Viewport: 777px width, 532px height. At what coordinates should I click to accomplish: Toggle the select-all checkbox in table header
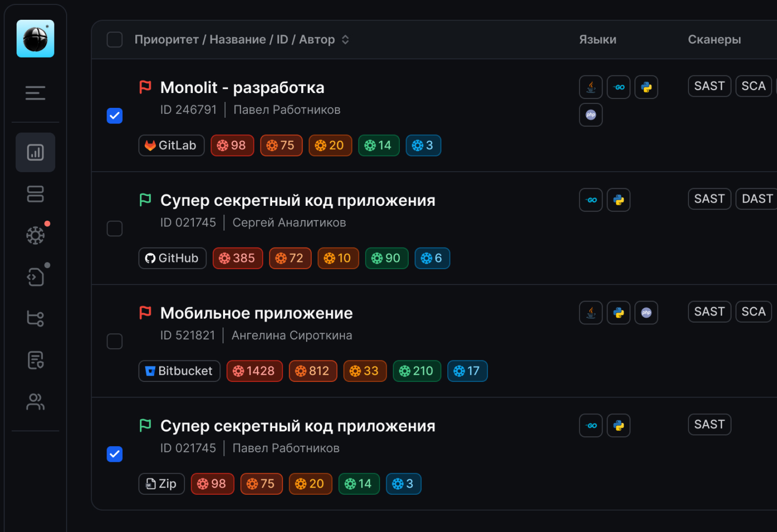[x=115, y=40]
